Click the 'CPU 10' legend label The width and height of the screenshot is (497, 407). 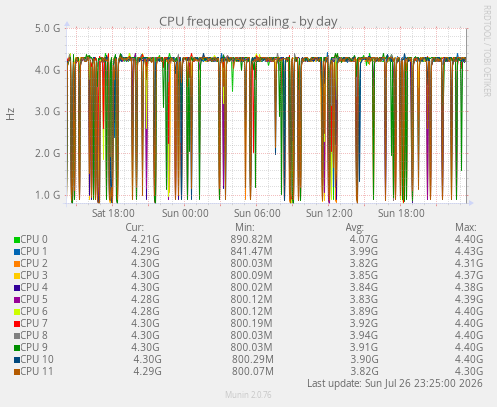click(x=37, y=359)
